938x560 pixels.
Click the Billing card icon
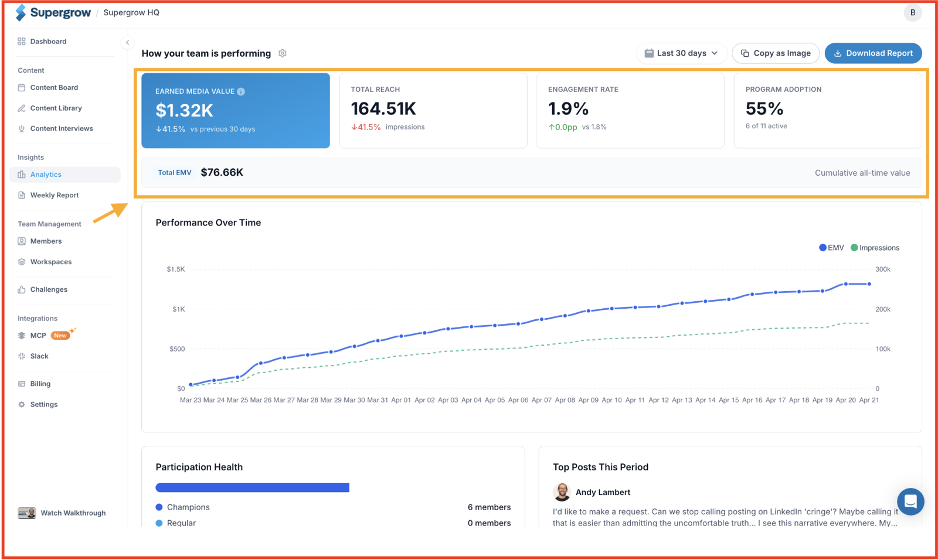tap(22, 384)
